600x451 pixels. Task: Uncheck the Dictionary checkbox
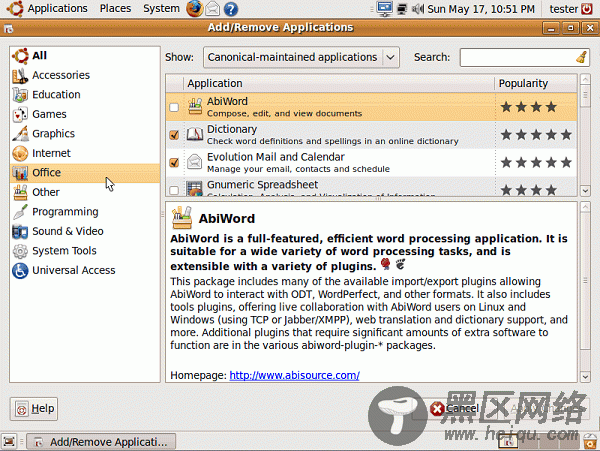point(174,135)
